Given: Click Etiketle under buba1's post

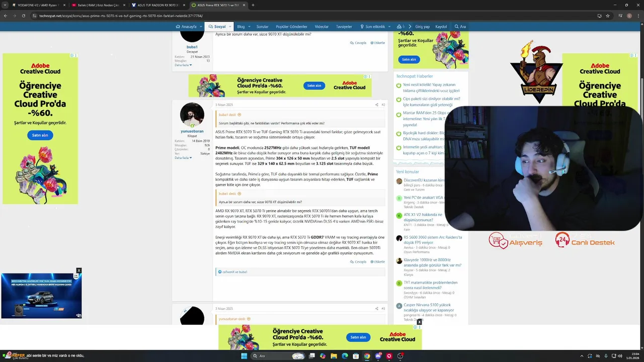Looking at the screenshot, I should tap(378, 43).
